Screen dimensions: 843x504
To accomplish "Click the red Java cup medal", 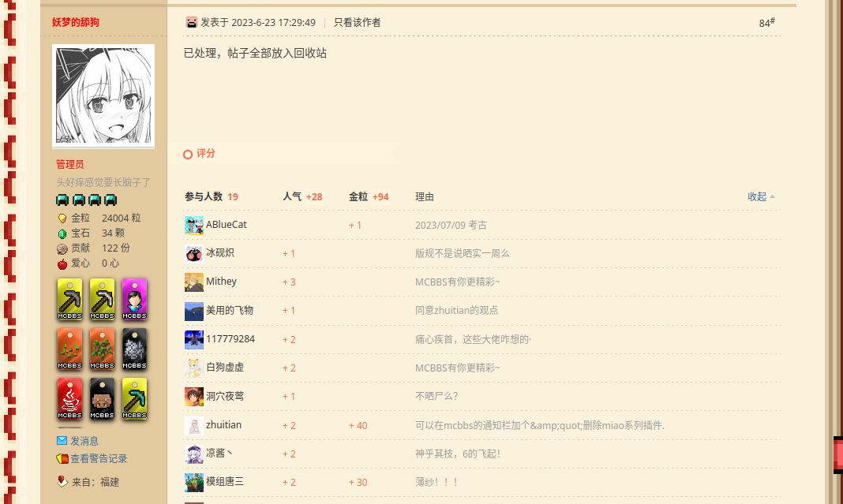I will point(69,398).
